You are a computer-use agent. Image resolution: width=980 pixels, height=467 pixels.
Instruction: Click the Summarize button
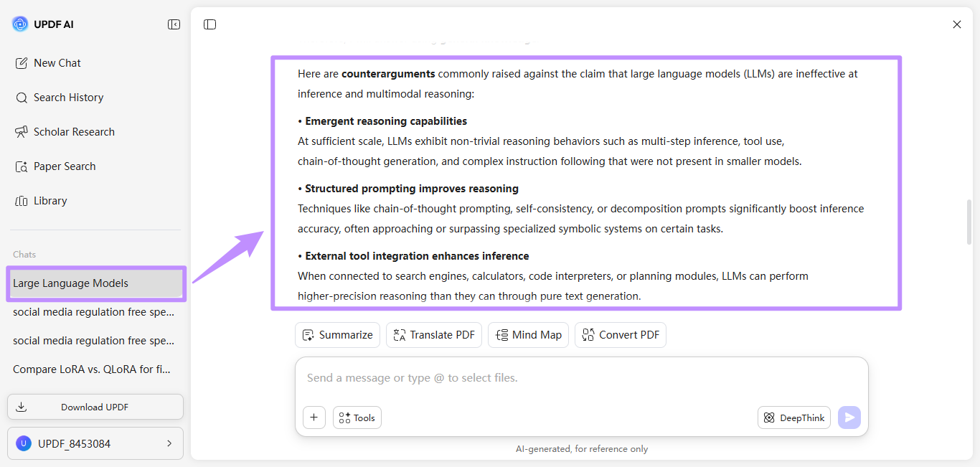[337, 335]
